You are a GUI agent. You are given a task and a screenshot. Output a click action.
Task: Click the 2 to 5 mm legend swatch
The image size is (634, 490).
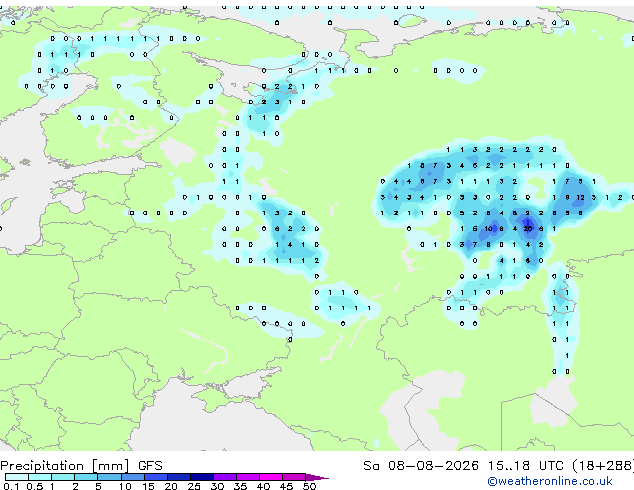(x=86, y=477)
